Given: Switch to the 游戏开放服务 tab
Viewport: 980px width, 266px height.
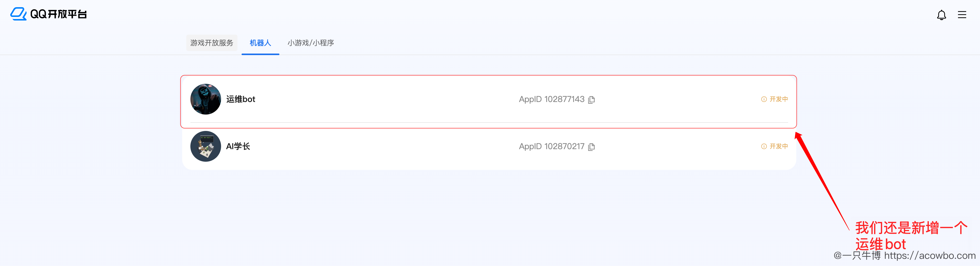Looking at the screenshot, I should pos(212,43).
